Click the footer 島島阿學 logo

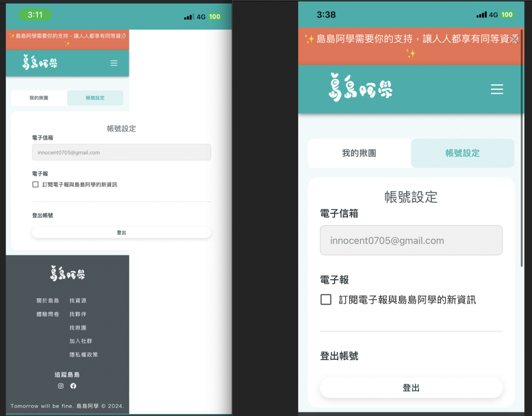pyautogui.click(x=68, y=274)
